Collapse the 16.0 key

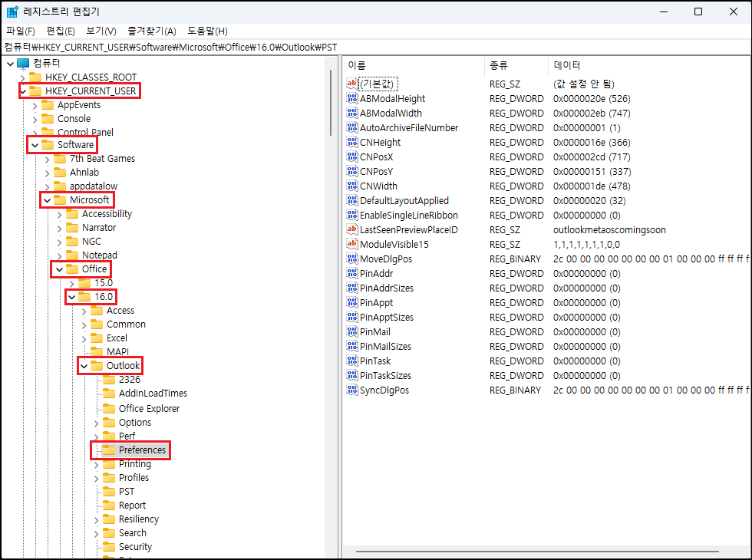point(72,297)
